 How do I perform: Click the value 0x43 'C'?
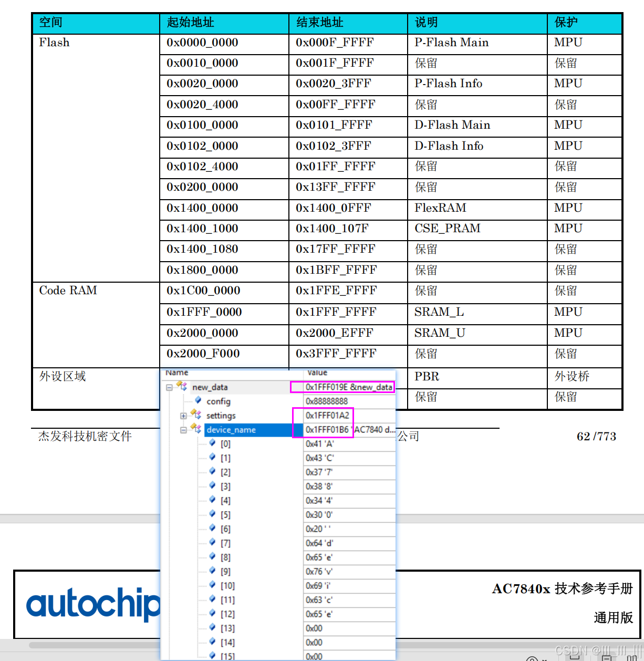pos(319,458)
